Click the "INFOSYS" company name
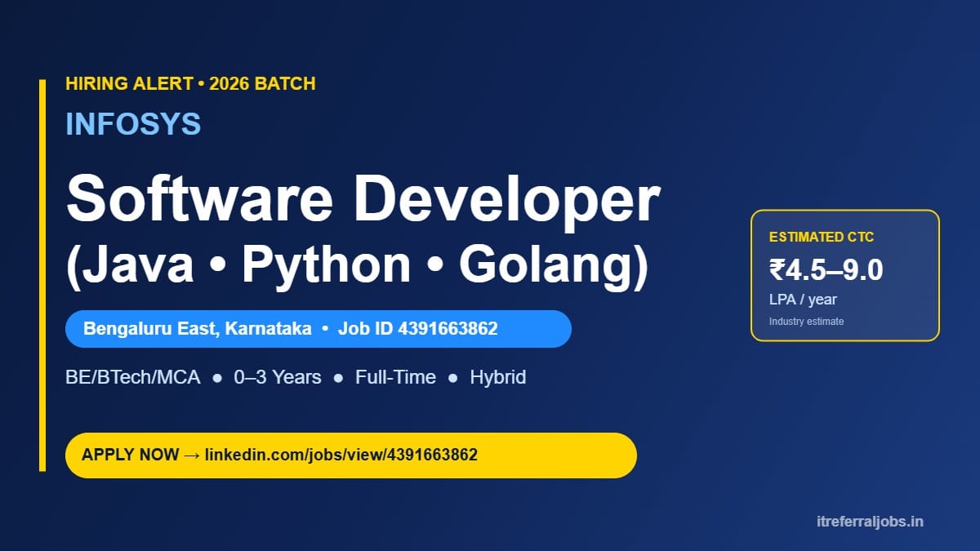This screenshot has width=980, height=551. [133, 124]
